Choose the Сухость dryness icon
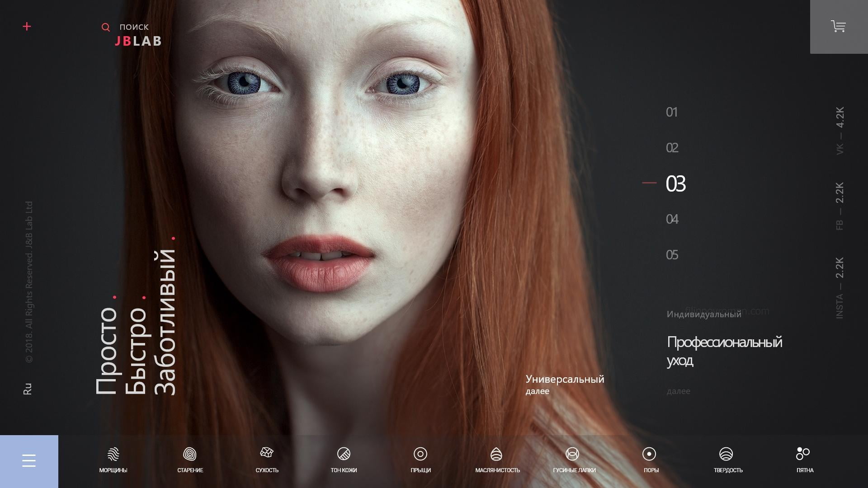 coord(267,453)
